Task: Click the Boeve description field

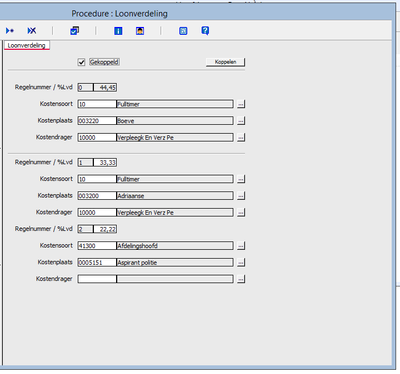Action: coord(175,121)
